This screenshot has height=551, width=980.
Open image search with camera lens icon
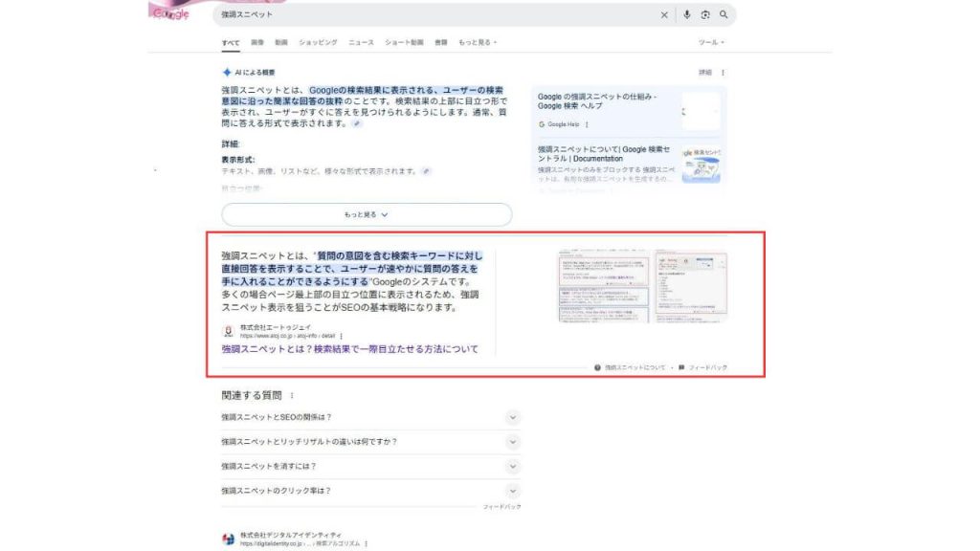coord(705,14)
